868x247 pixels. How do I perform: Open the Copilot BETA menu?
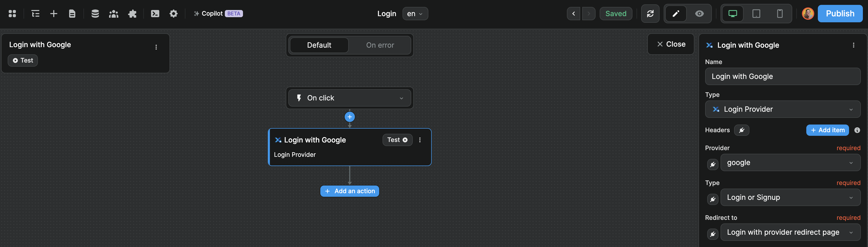coord(218,14)
